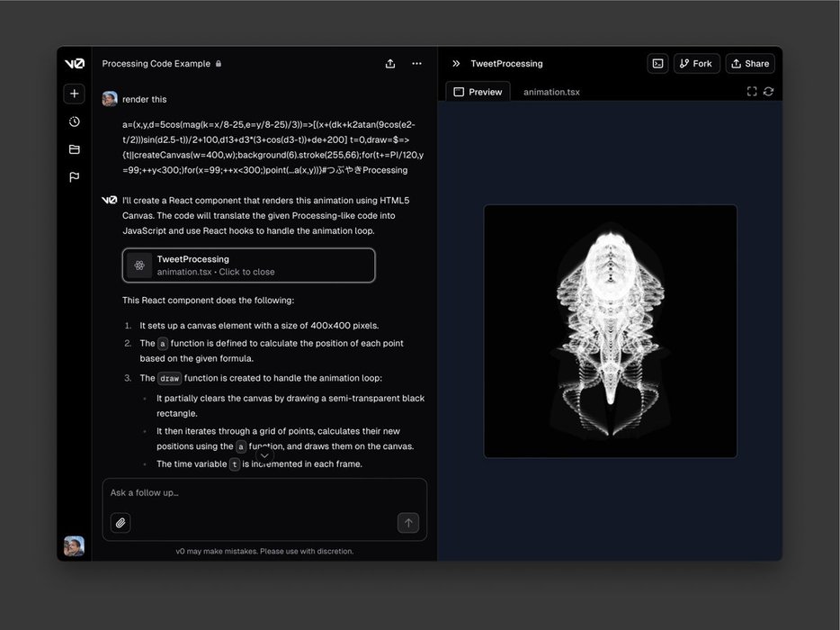Click the Share button
840x630 pixels.
pyautogui.click(x=750, y=63)
